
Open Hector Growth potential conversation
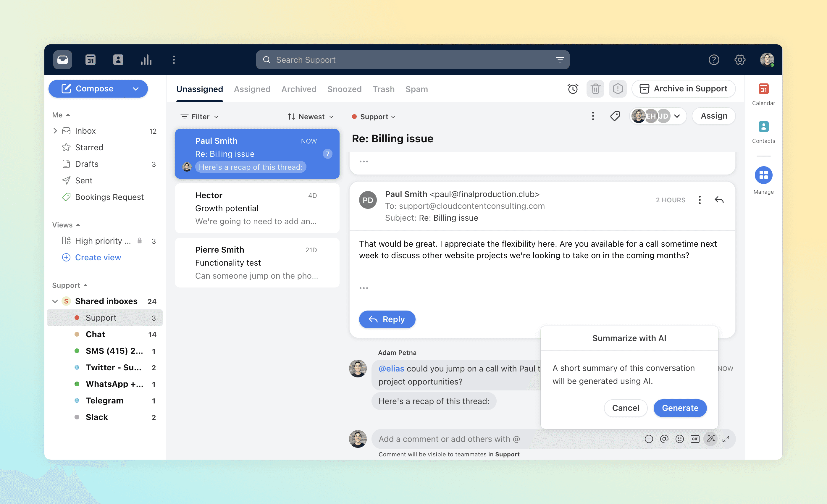257,208
